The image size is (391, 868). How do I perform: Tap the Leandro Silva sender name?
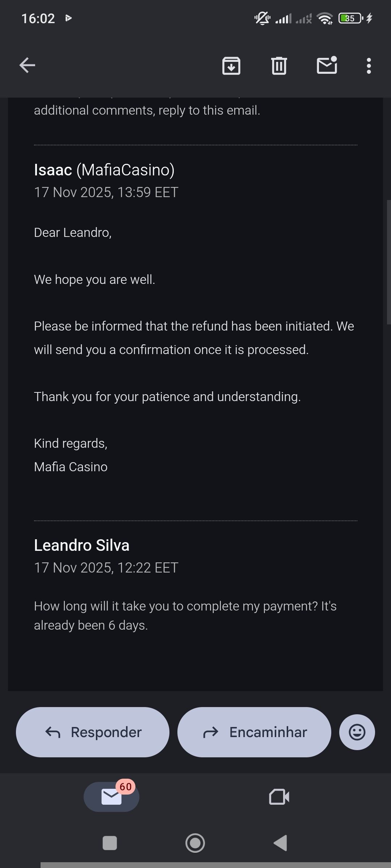[x=82, y=545]
